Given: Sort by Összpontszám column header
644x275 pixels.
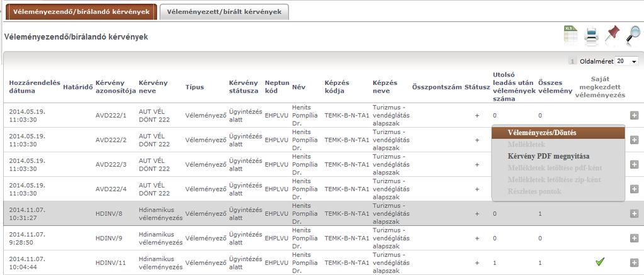Looking at the screenshot, I should coord(437,87).
